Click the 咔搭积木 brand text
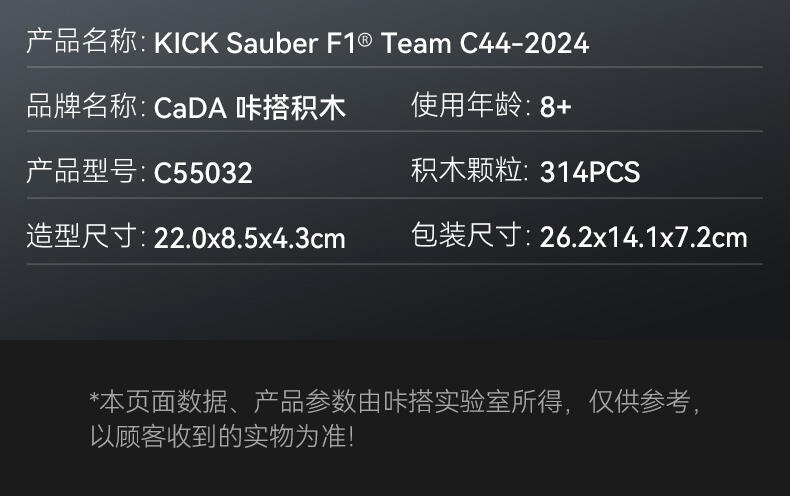Viewport: 790px width, 496px height. [290, 108]
